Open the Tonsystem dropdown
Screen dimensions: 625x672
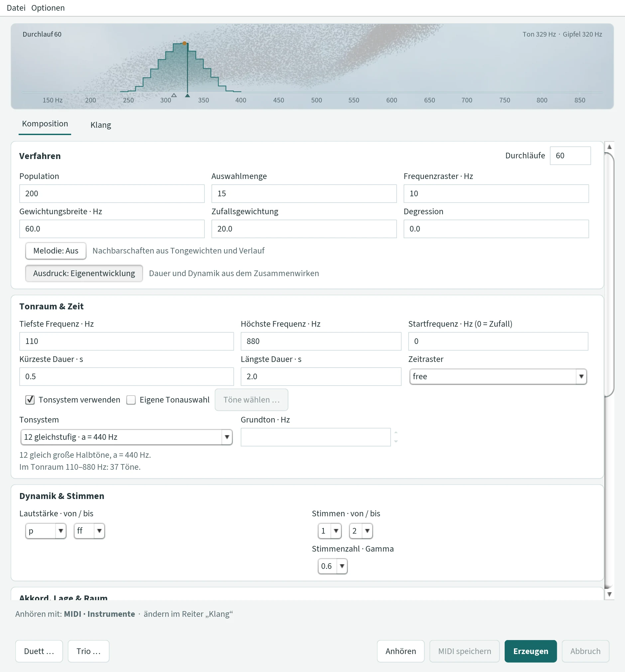pyautogui.click(x=126, y=437)
